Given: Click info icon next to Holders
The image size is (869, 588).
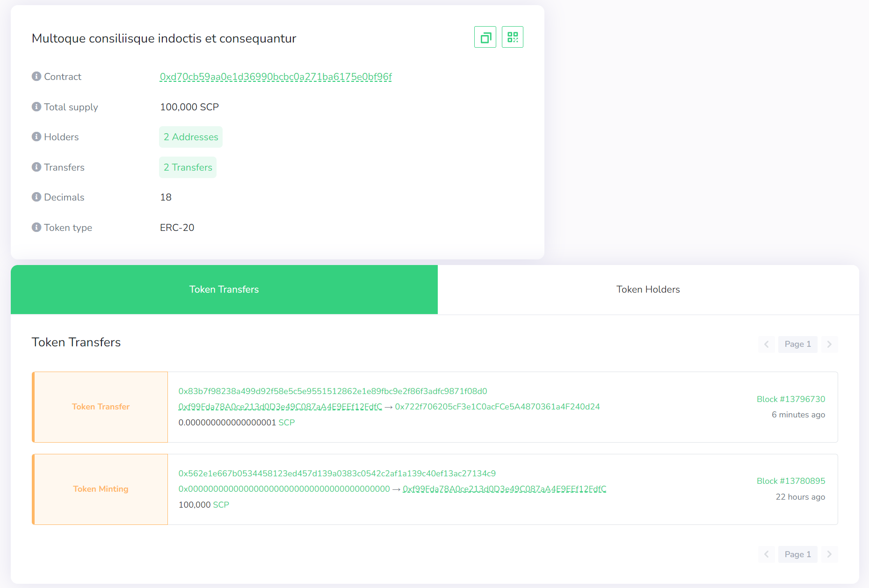Looking at the screenshot, I should (36, 136).
